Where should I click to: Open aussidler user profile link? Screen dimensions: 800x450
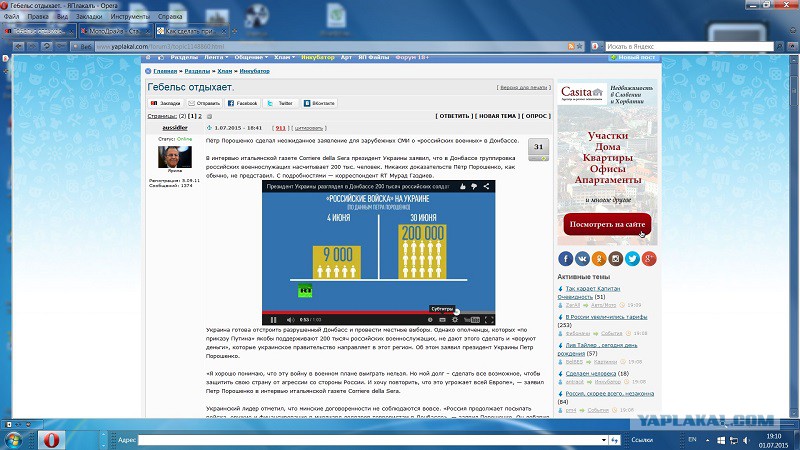pos(174,128)
